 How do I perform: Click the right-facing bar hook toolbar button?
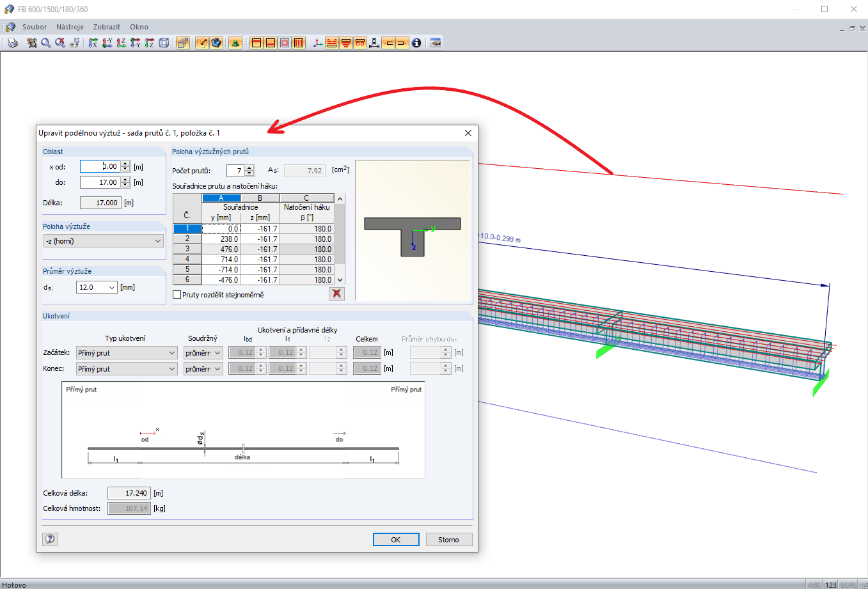click(x=402, y=43)
